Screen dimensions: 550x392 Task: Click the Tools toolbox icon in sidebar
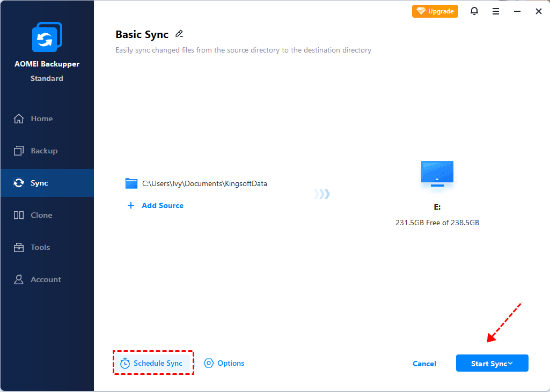coord(19,247)
